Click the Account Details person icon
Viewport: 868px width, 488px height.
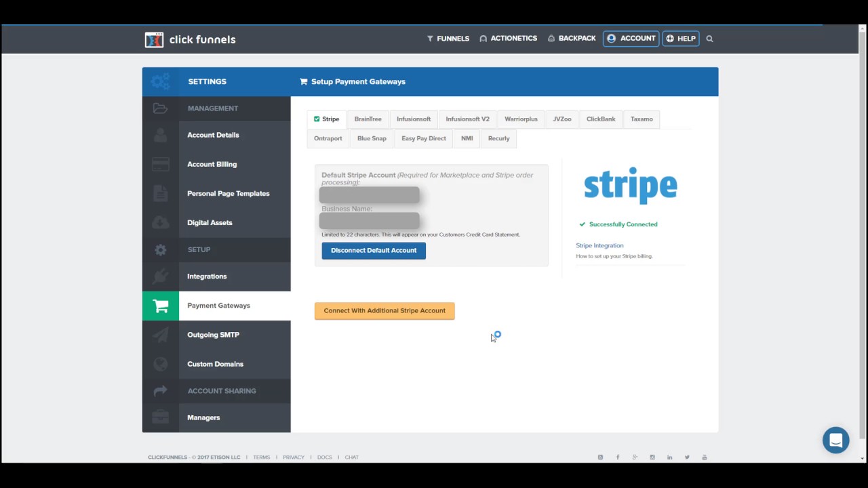coord(161,135)
